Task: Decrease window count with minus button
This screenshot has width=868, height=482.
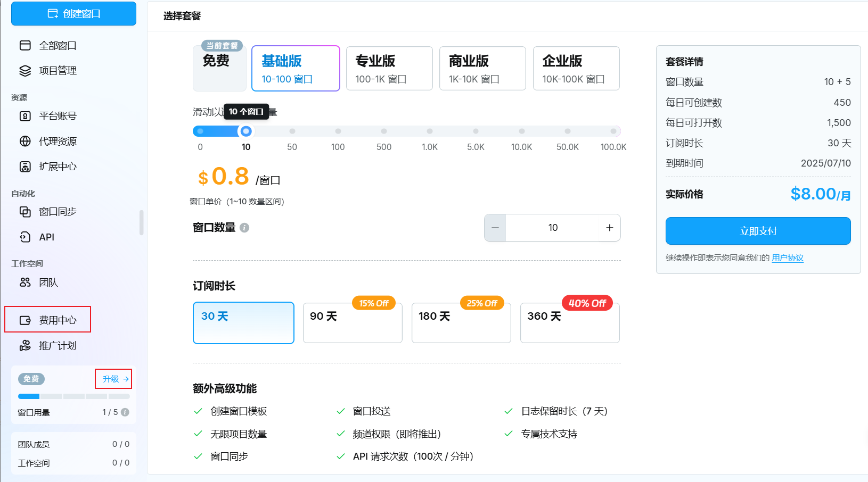Action: click(495, 228)
